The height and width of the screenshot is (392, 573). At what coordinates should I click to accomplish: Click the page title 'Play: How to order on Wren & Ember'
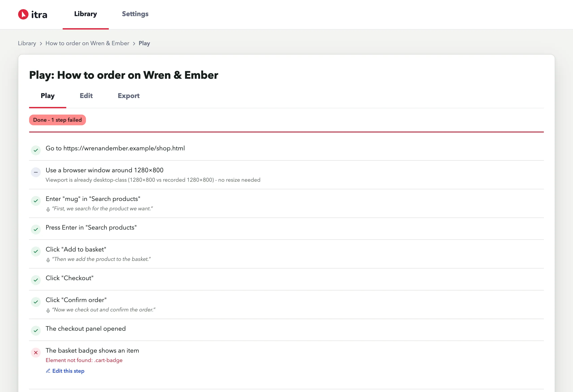(124, 75)
